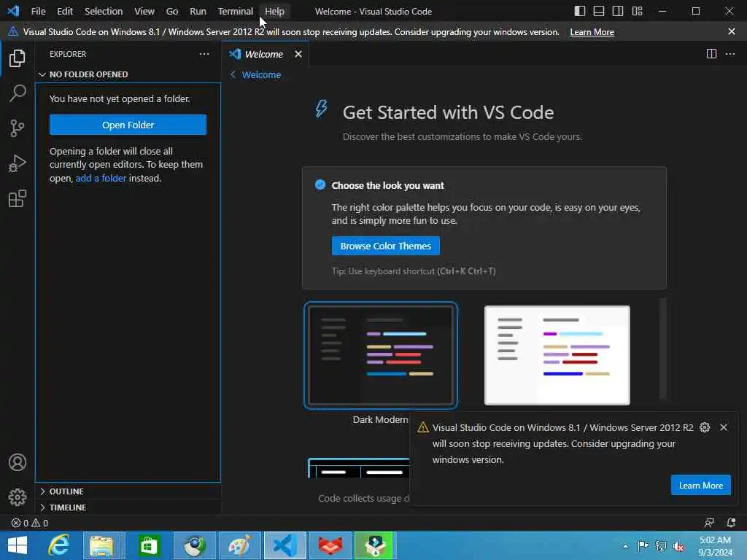The height and width of the screenshot is (560, 747).
Task: Open the View menu
Action: click(x=144, y=11)
